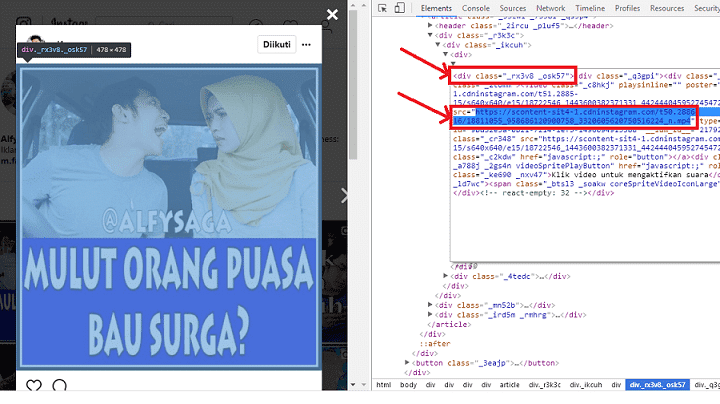Expand the header _2ircu node
Viewport: 720px width, 404px height.
430,26
